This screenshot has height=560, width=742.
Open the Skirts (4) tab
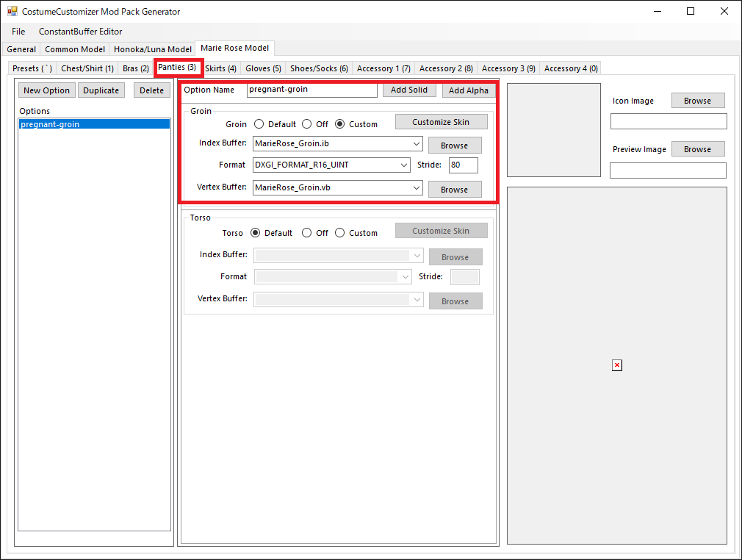(221, 68)
